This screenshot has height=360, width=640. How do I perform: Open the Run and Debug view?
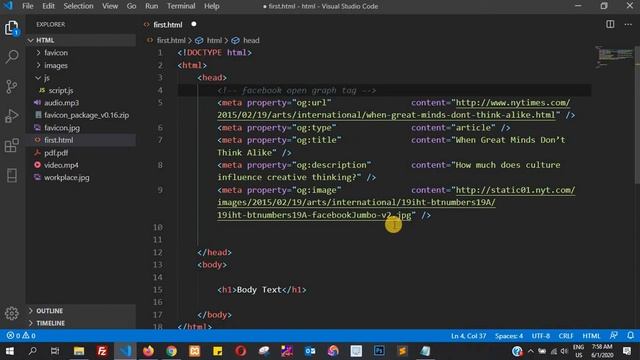pos(12,116)
